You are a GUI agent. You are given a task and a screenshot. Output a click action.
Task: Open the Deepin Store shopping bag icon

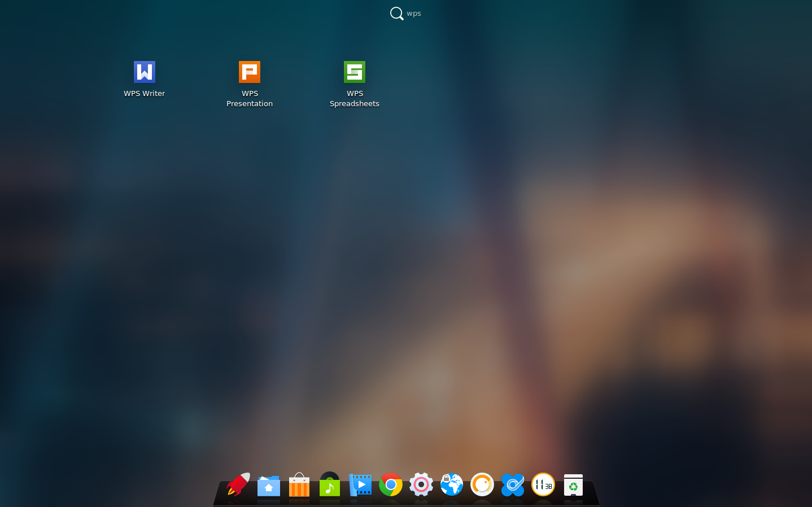pos(299,484)
